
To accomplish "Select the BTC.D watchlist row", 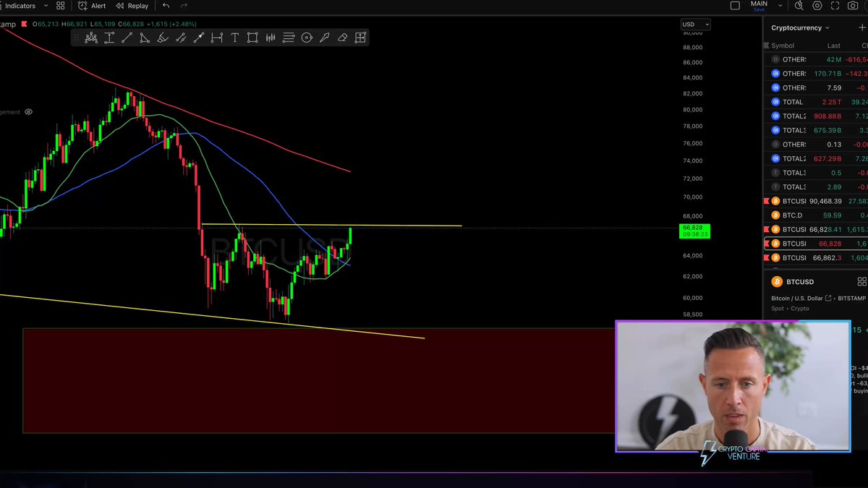I will pyautogui.click(x=816, y=215).
